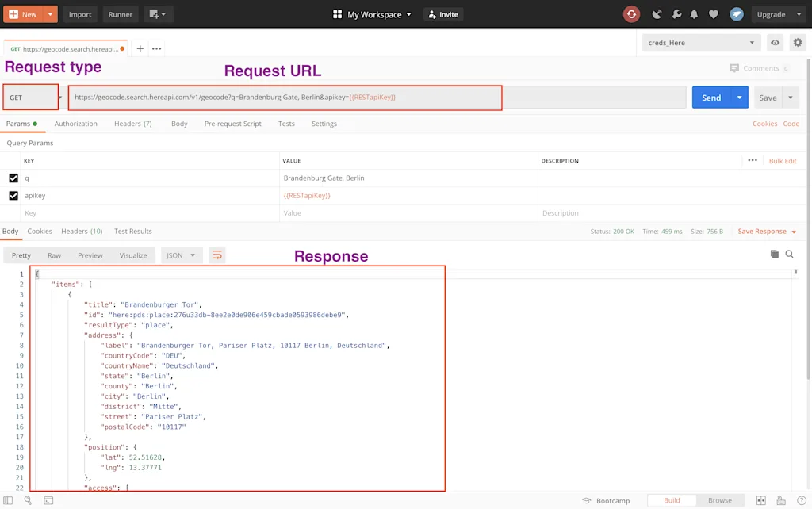Image resolution: width=812 pixels, height=509 pixels.
Task: Switch to Browse mode
Action: click(720, 500)
